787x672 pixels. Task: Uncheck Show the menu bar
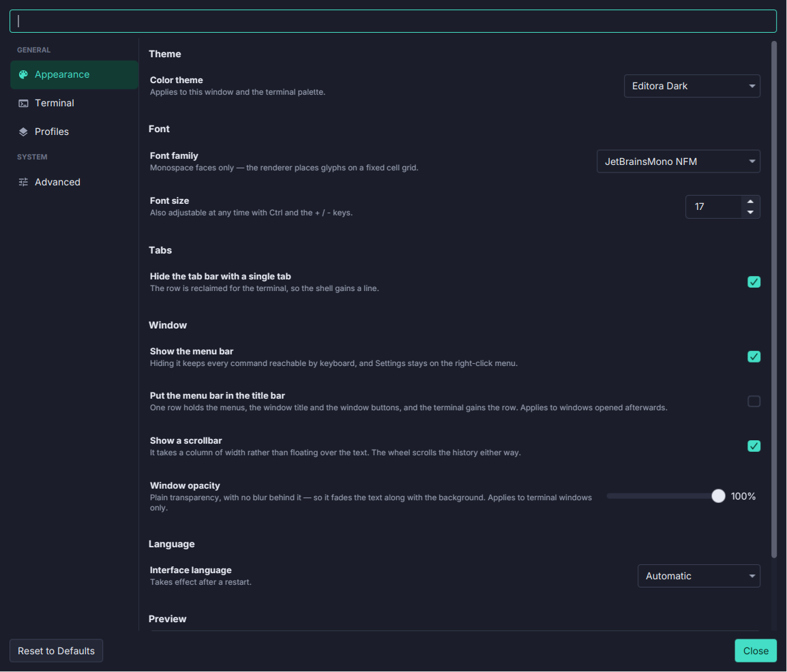click(x=754, y=356)
